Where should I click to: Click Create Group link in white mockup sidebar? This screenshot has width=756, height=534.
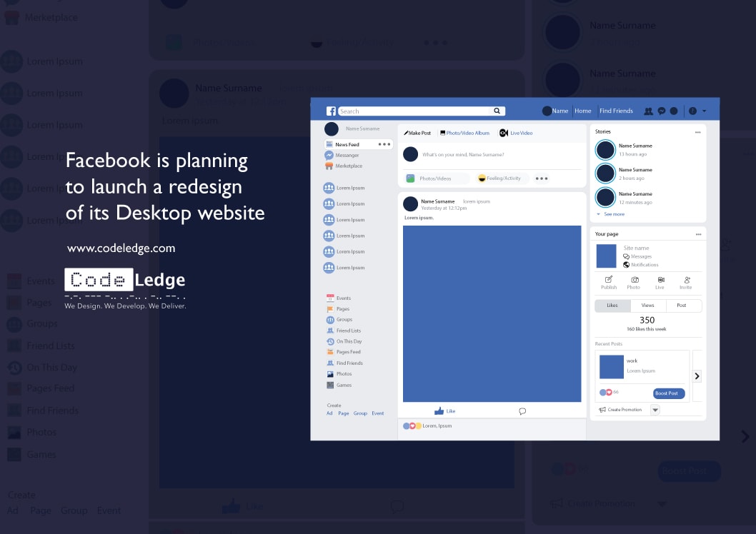pos(360,413)
